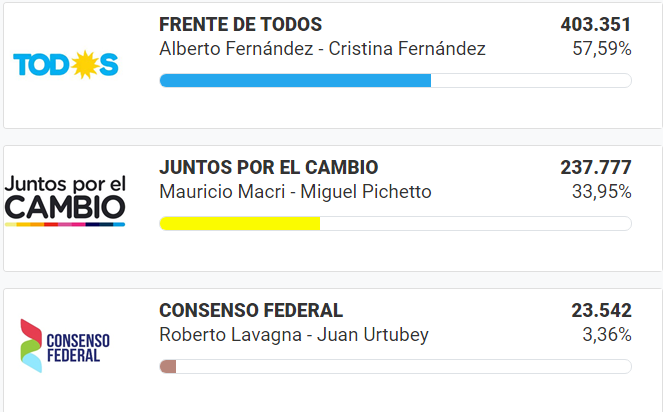Click the Frente de Todos party logo
Viewport: 663px width, 412px height.
click(66, 64)
